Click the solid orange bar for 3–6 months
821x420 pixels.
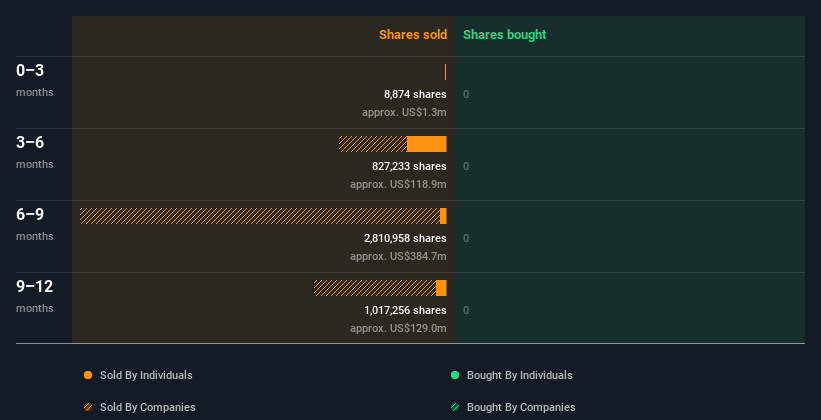click(427, 144)
